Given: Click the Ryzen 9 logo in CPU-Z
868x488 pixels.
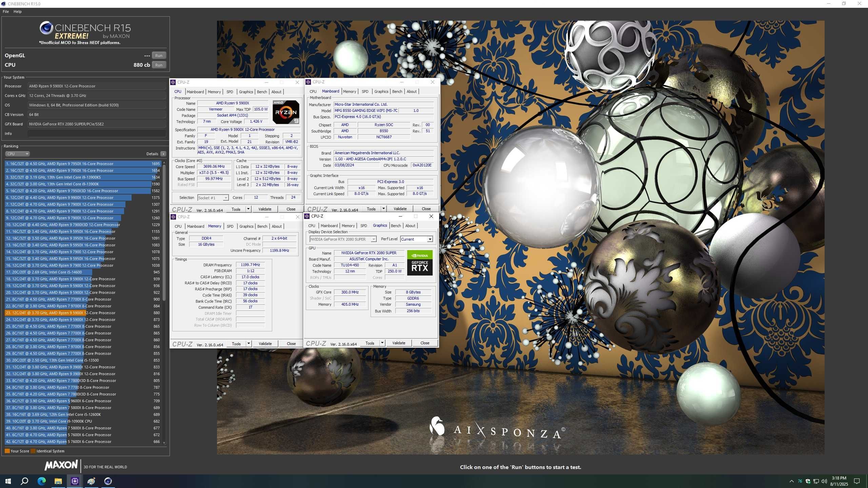Looking at the screenshot, I should coord(286,112).
